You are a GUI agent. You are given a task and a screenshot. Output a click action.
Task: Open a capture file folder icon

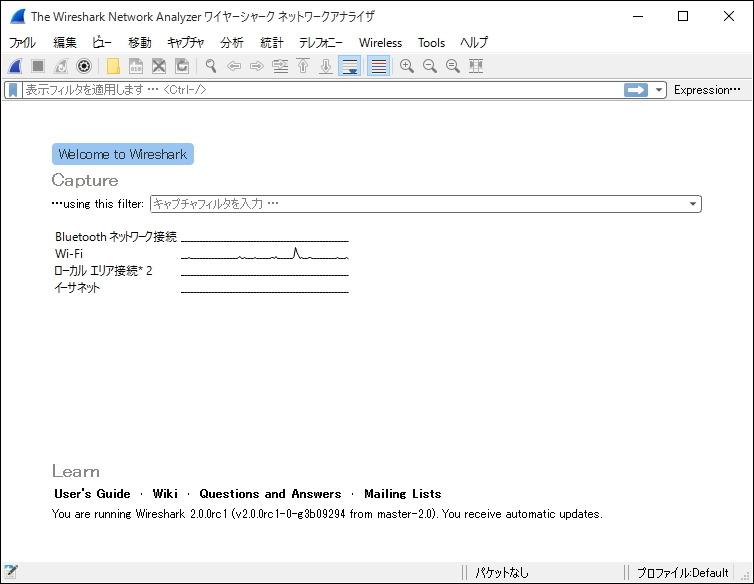tap(113, 66)
